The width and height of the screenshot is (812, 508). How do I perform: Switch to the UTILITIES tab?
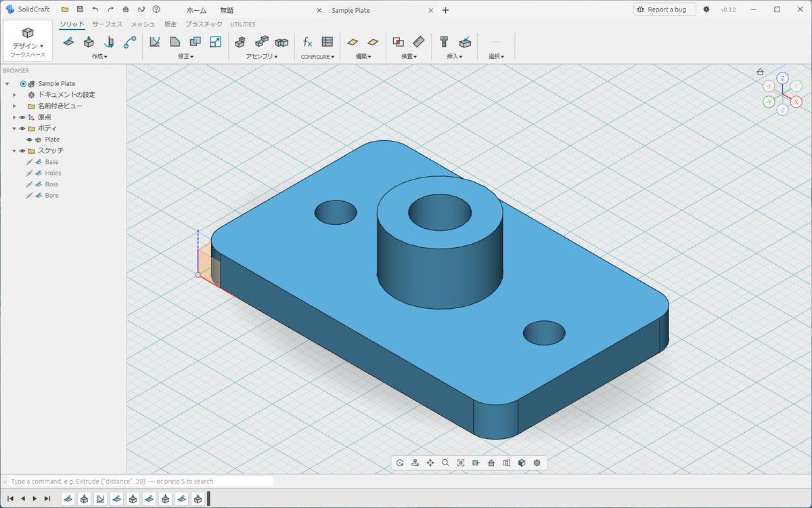pyautogui.click(x=243, y=24)
